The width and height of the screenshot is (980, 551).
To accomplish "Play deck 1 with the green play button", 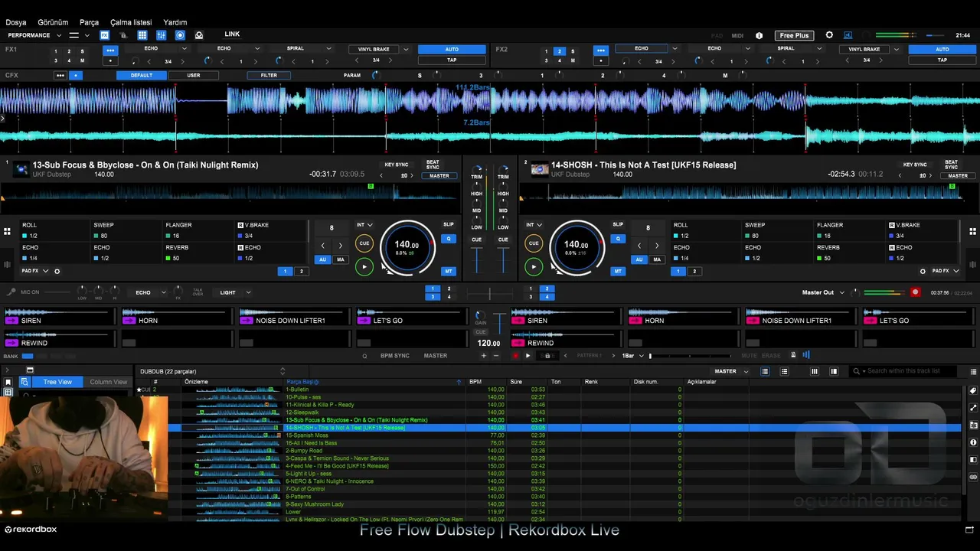I will click(364, 266).
